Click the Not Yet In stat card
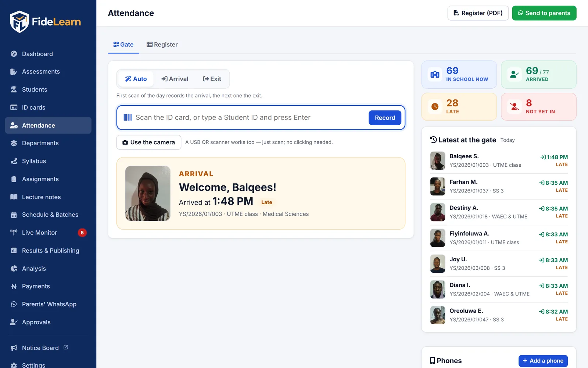The height and width of the screenshot is (368, 588). click(x=539, y=107)
